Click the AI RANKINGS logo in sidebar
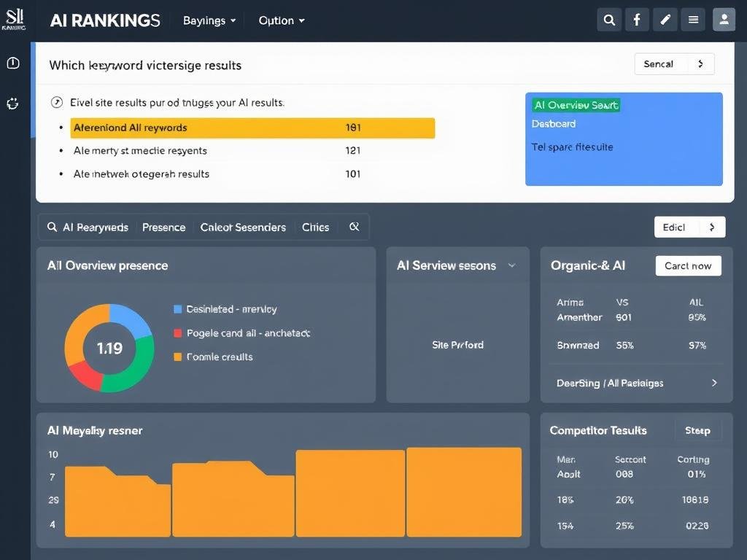The width and height of the screenshot is (747, 560). click(x=15, y=20)
